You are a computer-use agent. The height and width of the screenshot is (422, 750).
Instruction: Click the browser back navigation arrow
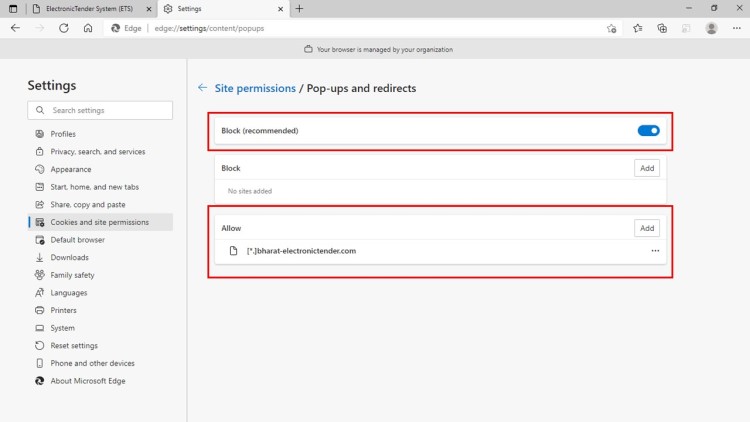pos(15,28)
